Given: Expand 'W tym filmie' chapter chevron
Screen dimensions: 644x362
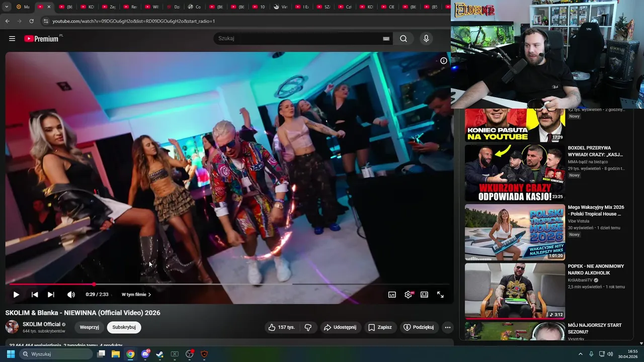Looking at the screenshot, I should [149, 295].
